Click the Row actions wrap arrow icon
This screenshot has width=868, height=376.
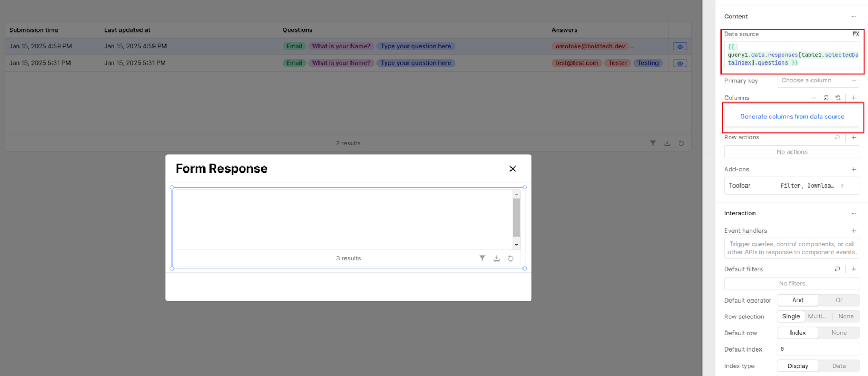click(x=837, y=138)
